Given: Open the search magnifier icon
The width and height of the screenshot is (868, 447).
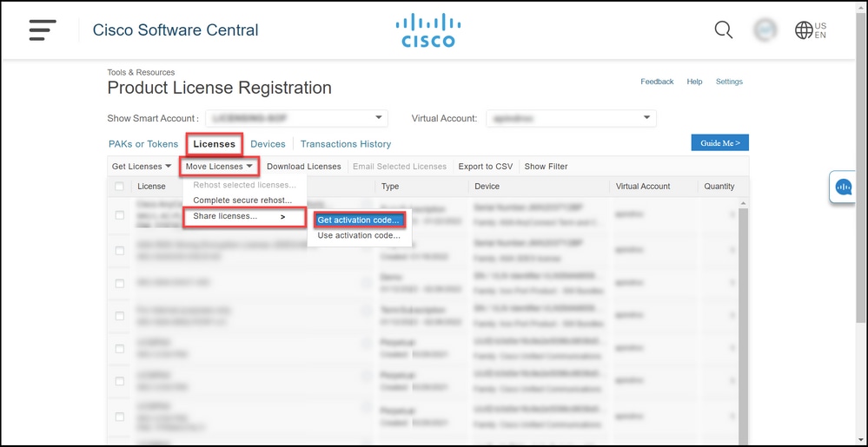Looking at the screenshot, I should pyautogui.click(x=723, y=30).
